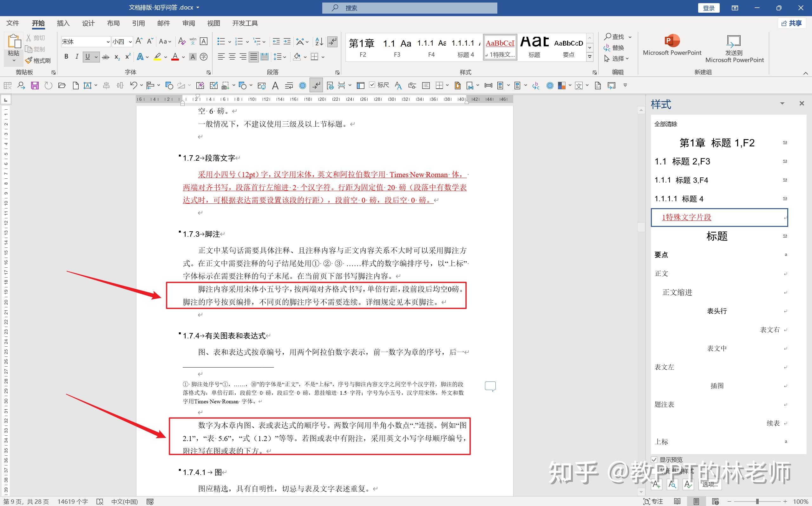This screenshot has width=812, height=506.
Task: Toggle bold formatting button
Action: click(x=66, y=57)
